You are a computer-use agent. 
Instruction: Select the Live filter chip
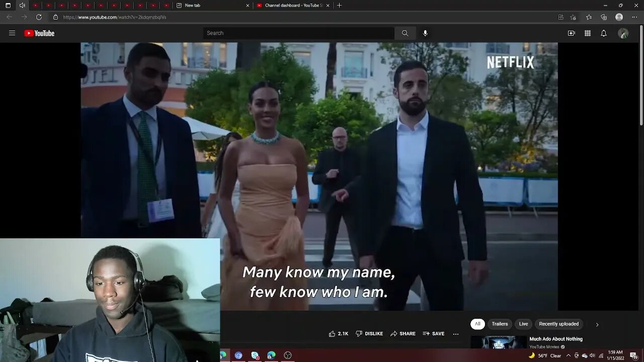coord(524,324)
